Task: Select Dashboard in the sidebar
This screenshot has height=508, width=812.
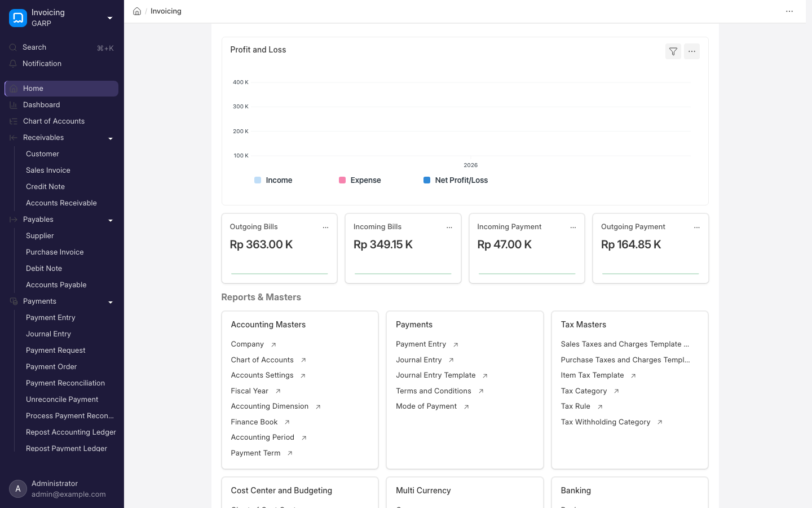Action: [61, 105]
